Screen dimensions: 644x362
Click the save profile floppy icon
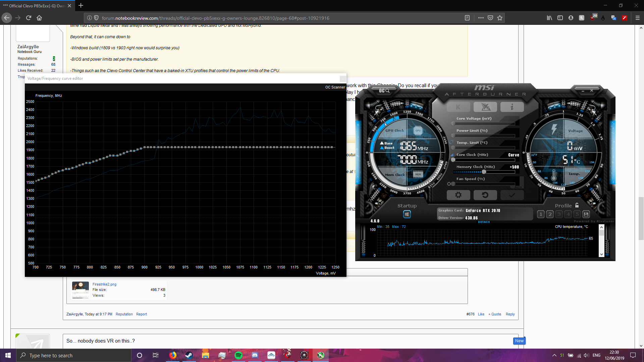click(x=586, y=214)
